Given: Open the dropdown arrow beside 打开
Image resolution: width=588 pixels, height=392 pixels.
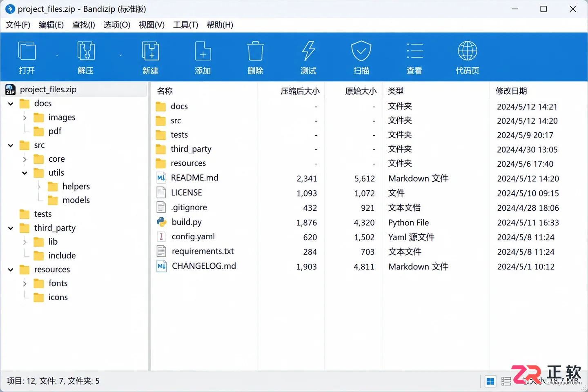Looking at the screenshot, I should point(57,55).
